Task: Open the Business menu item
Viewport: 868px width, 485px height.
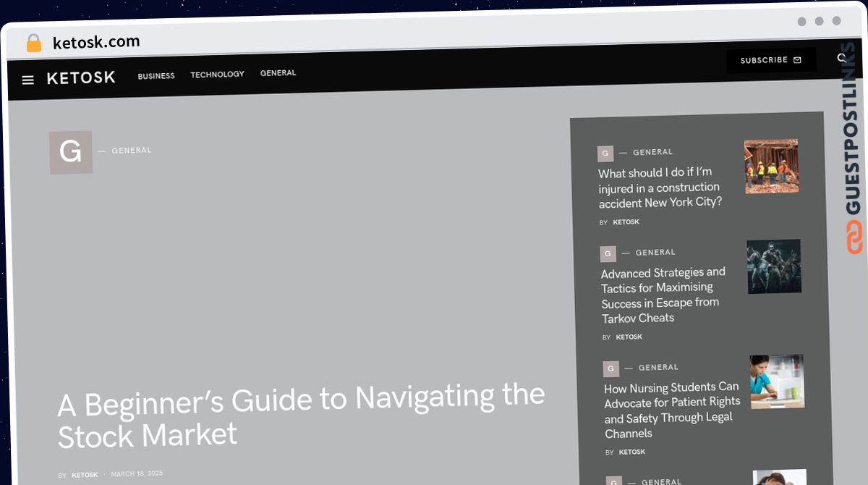Action: click(x=156, y=76)
